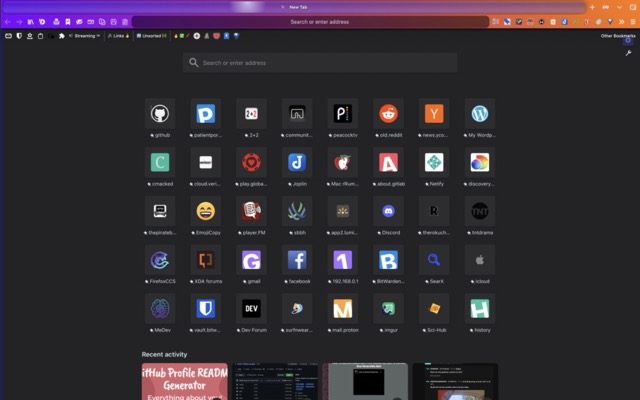Click the extensions puzzle piece bookmark icon
640x400 pixels.
pyautogui.click(x=62, y=36)
